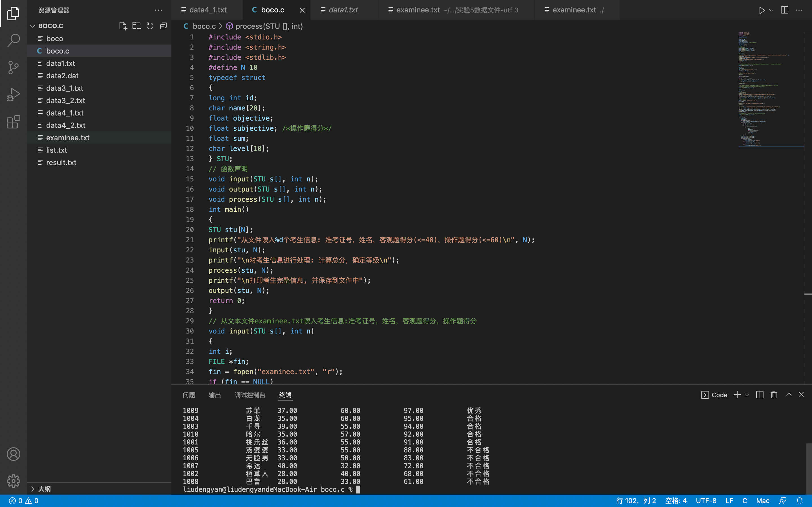Open new terminal launch profile dropdown
This screenshot has height=507, width=812.
coord(747,395)
